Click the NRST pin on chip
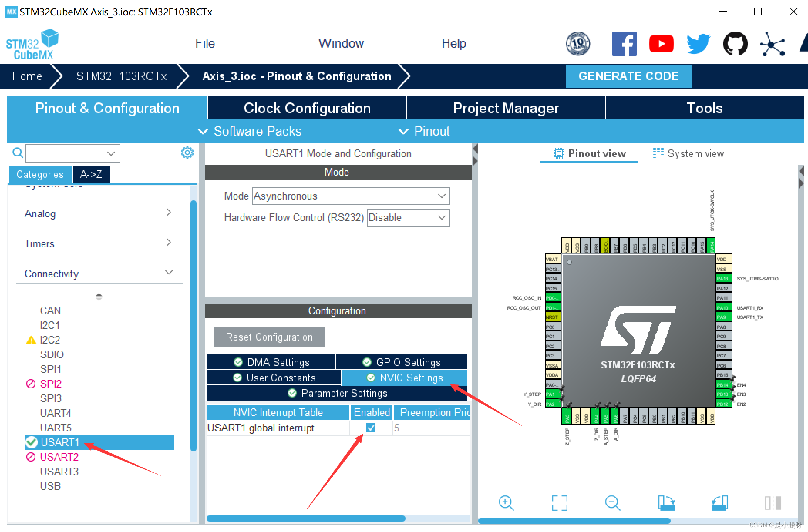The height and width of the screenshot is (532, 808). 553,317
